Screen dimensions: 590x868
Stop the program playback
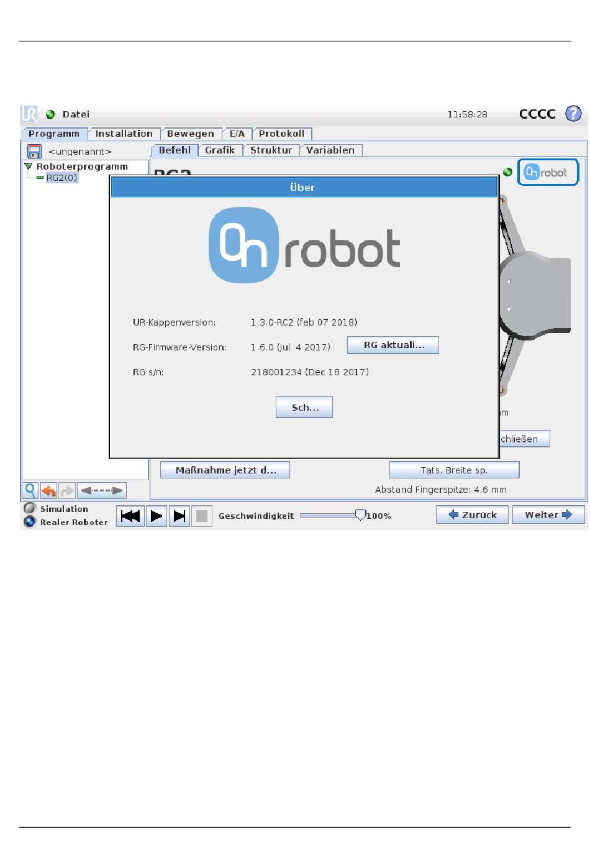202,516
